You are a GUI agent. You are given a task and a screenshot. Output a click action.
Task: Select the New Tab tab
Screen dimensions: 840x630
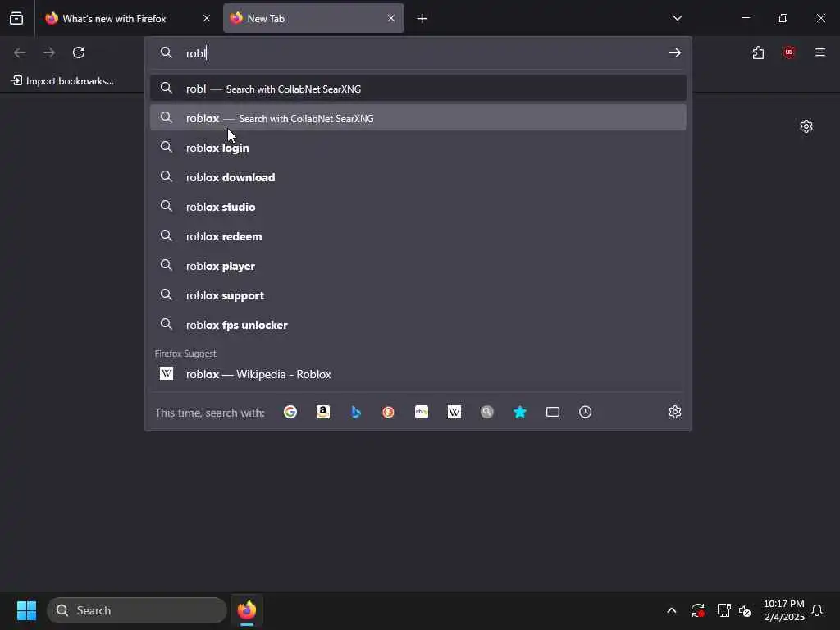pos(313,18)
